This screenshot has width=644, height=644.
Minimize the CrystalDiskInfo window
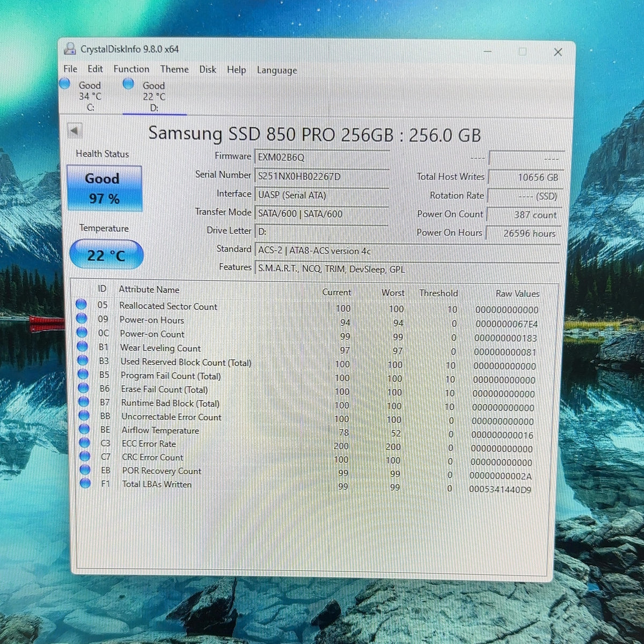click(x=488, y=51)
